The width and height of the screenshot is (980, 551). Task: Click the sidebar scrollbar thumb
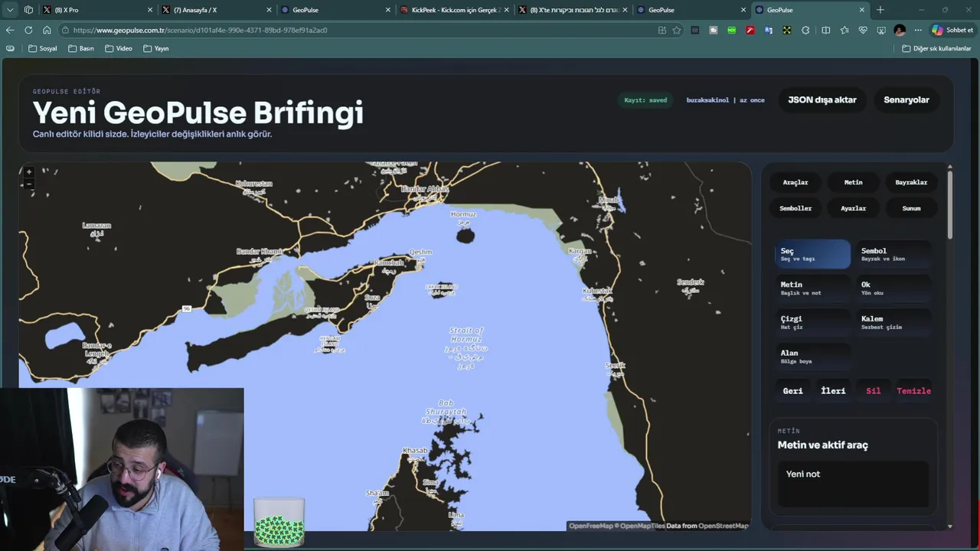click(950, 204)
